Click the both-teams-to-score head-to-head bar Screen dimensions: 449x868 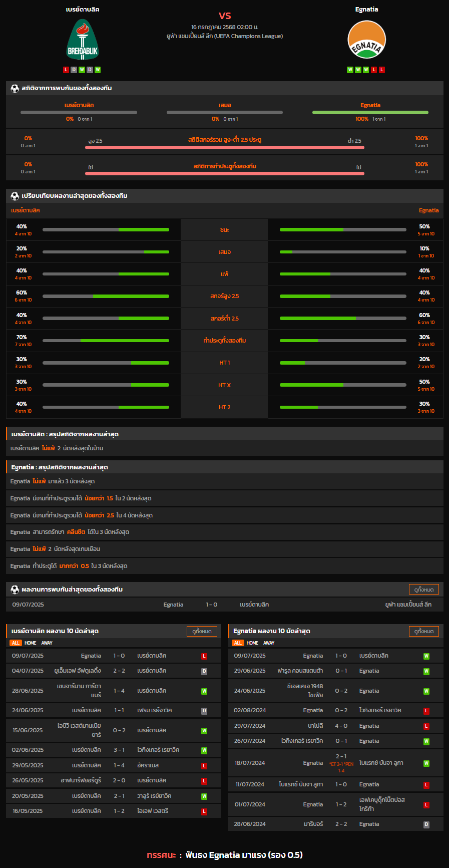click(x=225, y=174)
